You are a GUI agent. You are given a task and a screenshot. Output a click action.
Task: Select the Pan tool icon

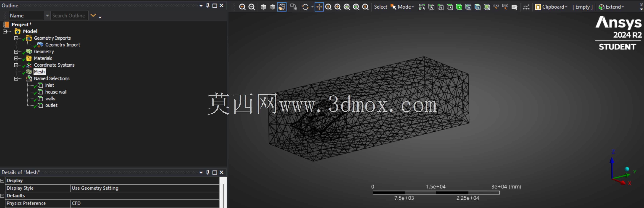pyautogui.click(x=319, y=7)
